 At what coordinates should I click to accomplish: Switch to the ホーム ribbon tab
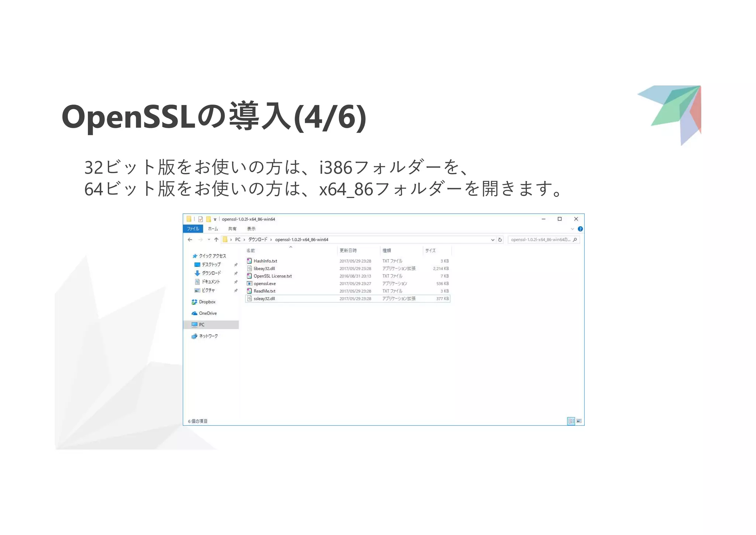point(213,229)
